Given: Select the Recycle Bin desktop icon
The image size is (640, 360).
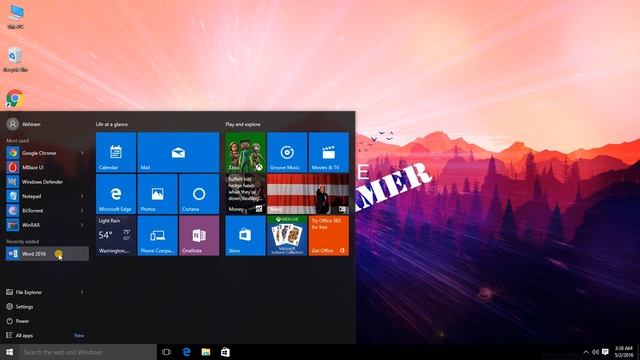Looking at the screenshot, I should click(16, 60).
